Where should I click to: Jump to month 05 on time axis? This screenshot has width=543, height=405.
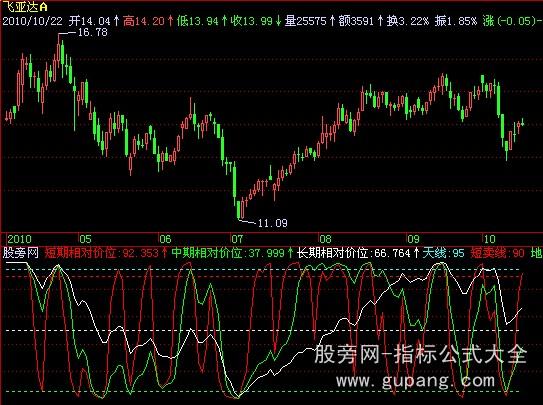pyautogui.click(x=86, y=239)
